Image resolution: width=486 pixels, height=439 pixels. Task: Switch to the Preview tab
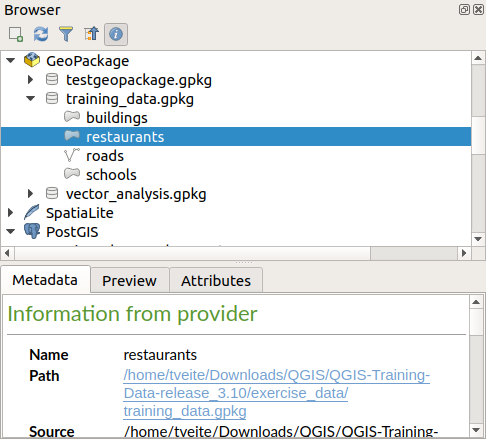point(129,281)
